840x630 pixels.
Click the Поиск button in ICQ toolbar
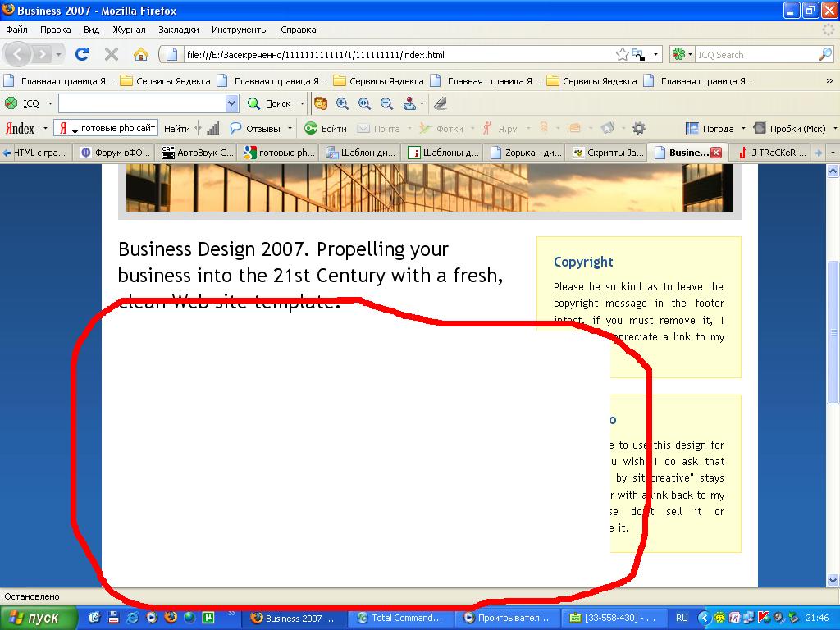pos(271,103)
